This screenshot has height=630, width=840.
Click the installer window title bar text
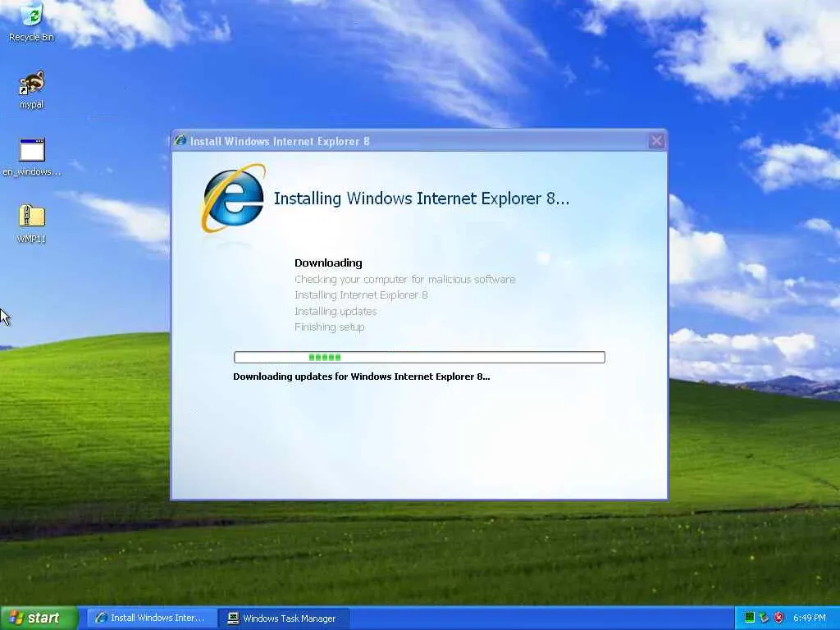click(280, 141)
